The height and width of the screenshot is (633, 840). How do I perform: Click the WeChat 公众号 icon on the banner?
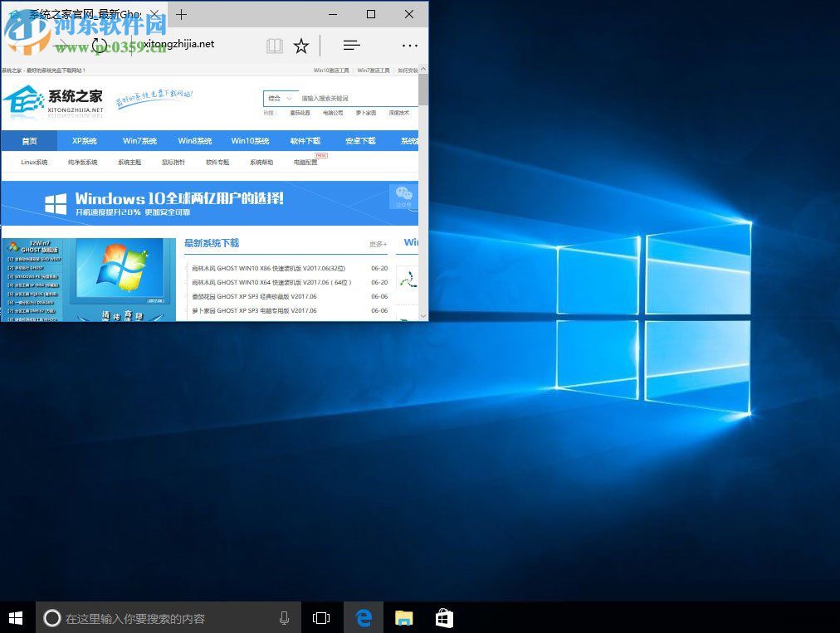pyautogui.click(x=403, y=196)
